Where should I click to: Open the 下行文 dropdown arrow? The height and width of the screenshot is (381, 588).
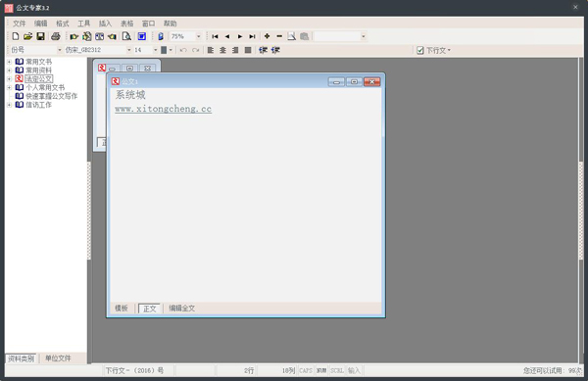coord(449,50)
